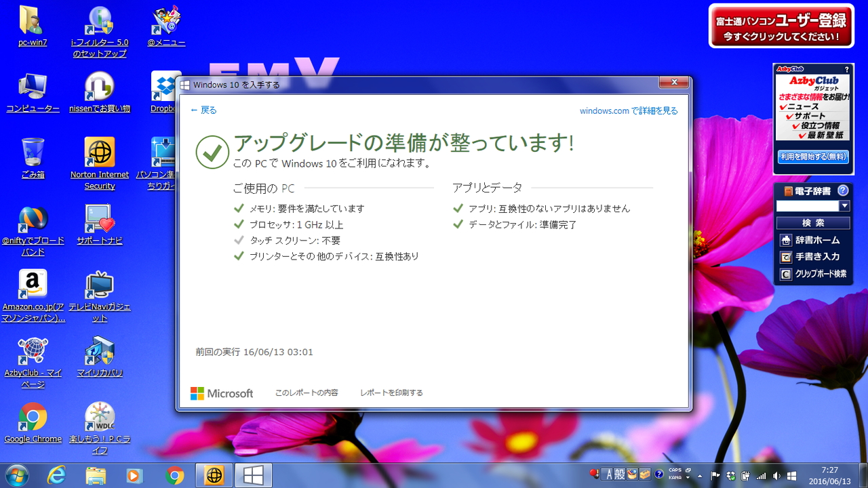Open Norton Internet Security from the desktop
This screenshot has width=868, height=488.
pyautogui.click(x=99, y=152)
